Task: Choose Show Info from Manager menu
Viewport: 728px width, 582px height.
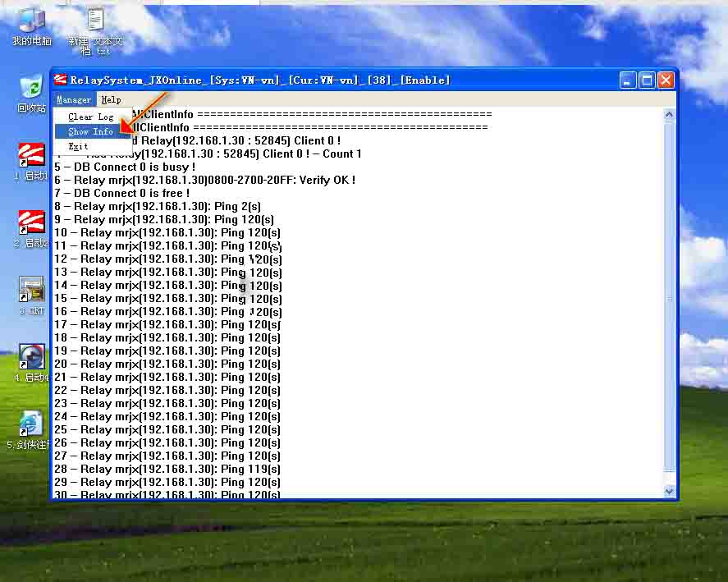Action: 91,131
